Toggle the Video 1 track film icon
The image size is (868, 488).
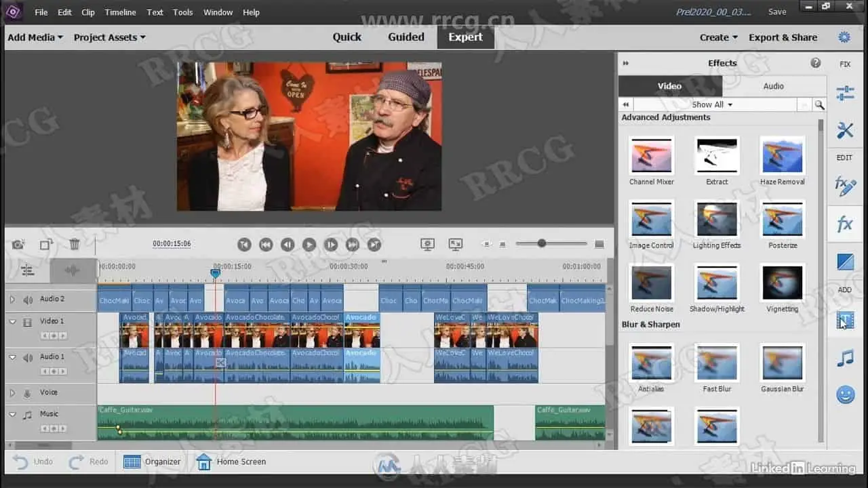pyautogui.click(x=28, y=322)
